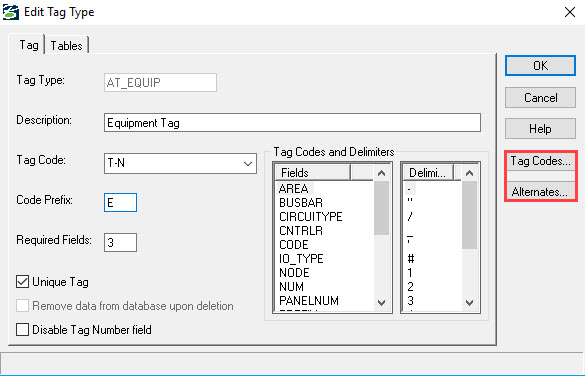Click the Code Prefix input field
The width and height of the screenshot is (585, 376).
[121, 203]
